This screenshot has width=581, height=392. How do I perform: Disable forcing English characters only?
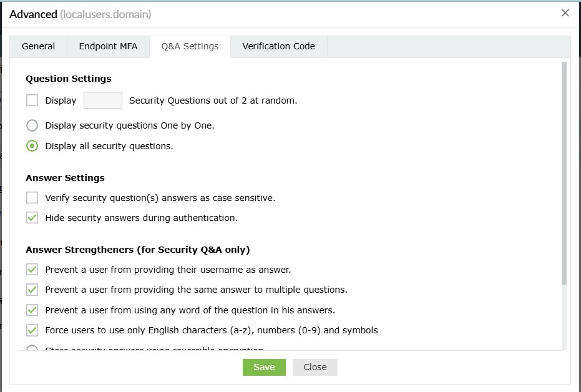pyautogui.click(x=32, y=331)
